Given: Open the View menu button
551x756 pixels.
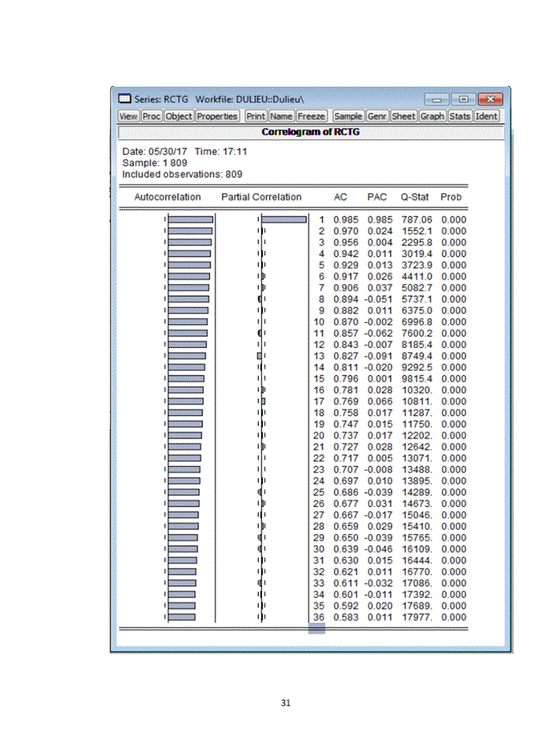Looking at the screenshot, I should [128, 116].
